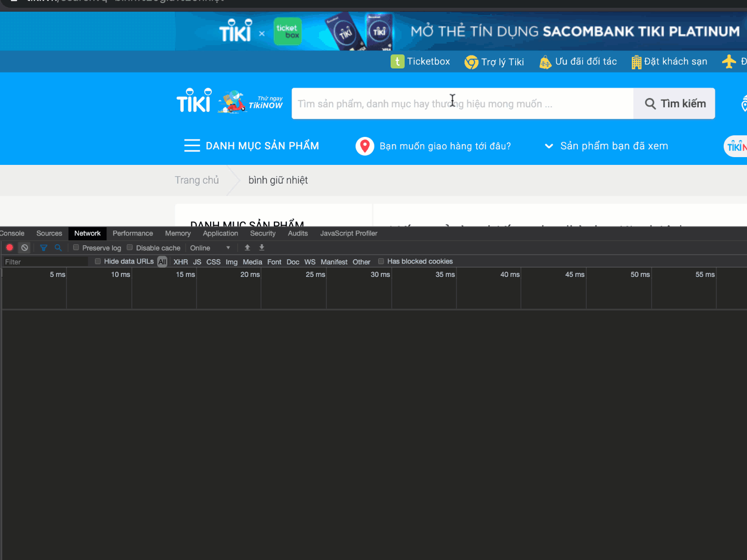747x560 pixels.
Task: Open the Application tab
Action: click(220, 233)
